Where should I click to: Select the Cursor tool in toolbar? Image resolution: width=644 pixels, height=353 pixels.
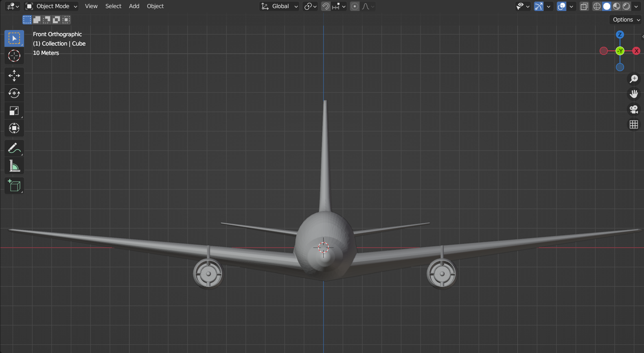(x=14, y=56)
